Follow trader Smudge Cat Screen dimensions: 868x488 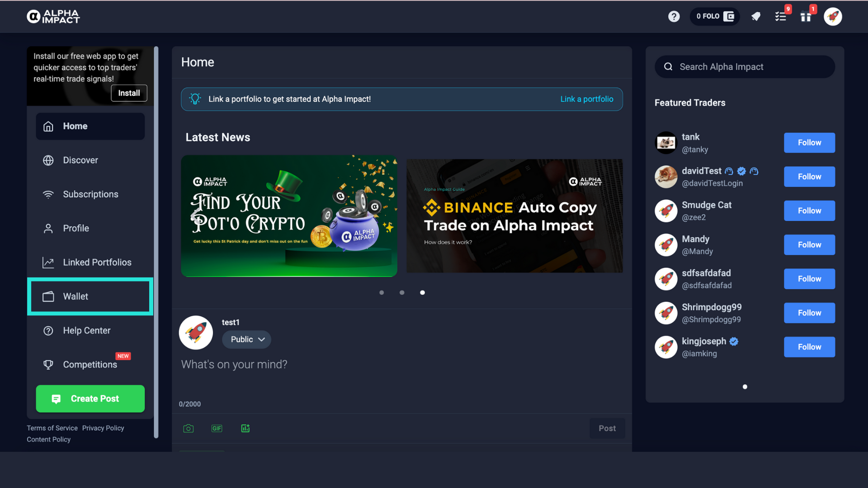click(x=809, y=211)
